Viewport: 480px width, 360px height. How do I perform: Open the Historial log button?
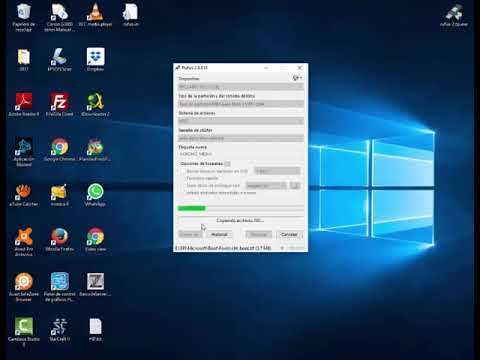219,235
